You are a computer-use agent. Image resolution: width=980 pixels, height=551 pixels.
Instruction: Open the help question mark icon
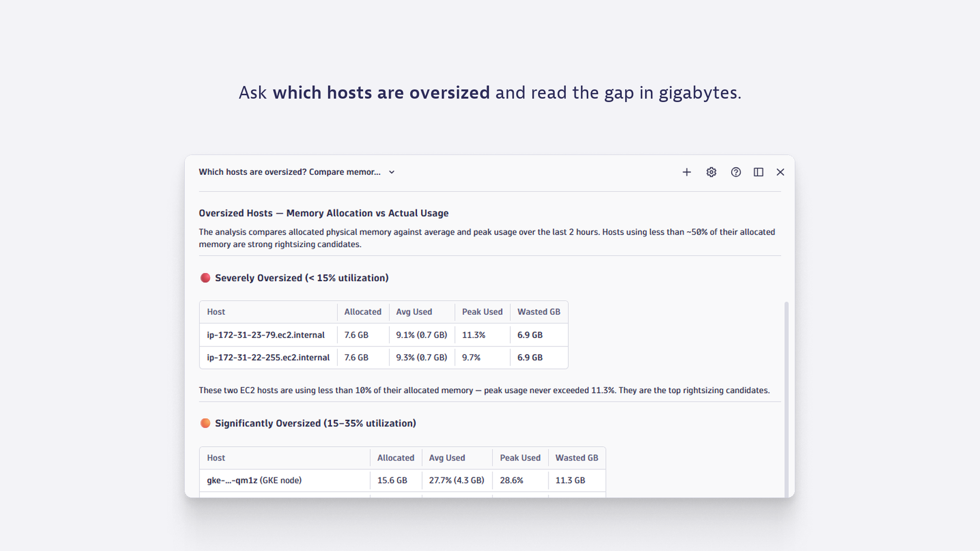735,172
